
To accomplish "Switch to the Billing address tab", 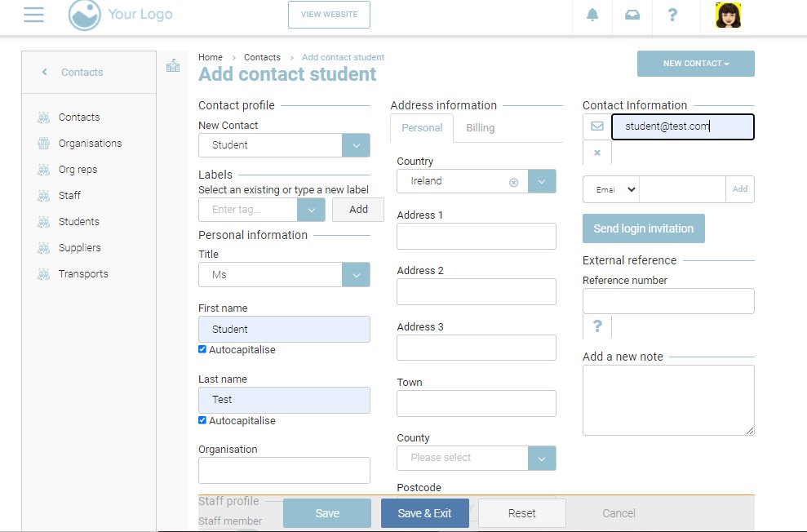I will (x=480, y=128).
